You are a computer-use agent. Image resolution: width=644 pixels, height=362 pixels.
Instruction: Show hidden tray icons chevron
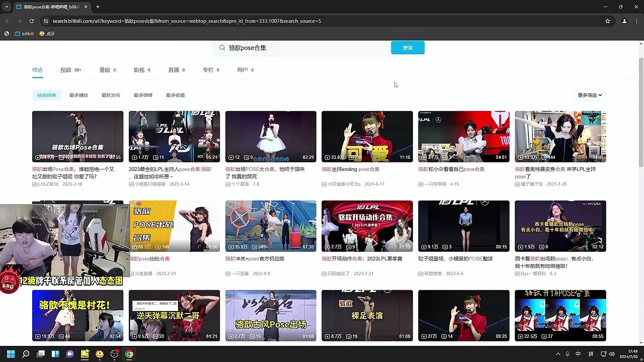(557, 354)
